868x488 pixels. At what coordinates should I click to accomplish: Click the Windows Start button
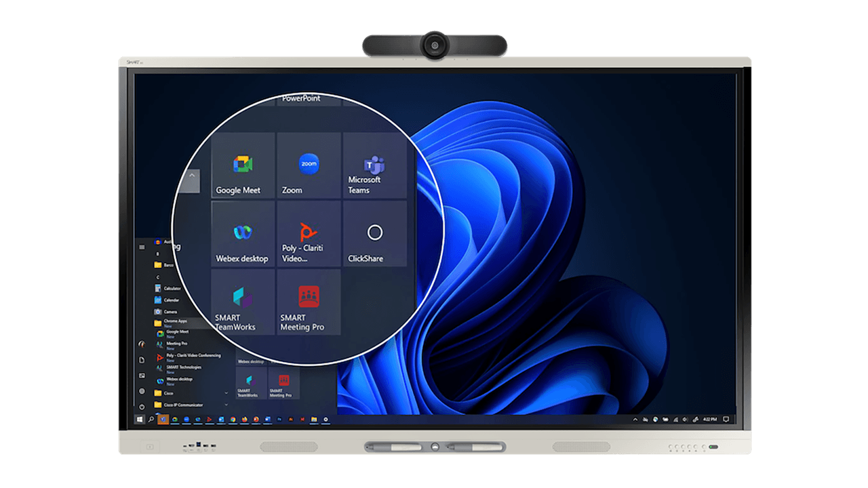pyautogui.click(x=140, y=420)
